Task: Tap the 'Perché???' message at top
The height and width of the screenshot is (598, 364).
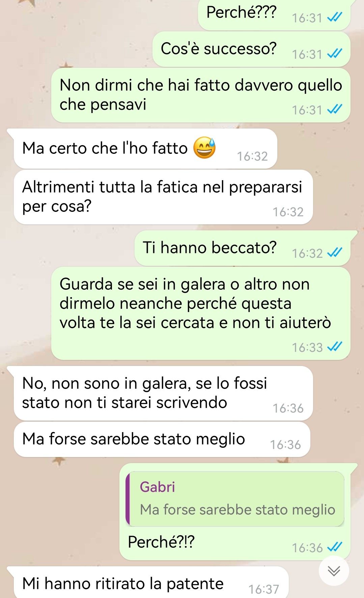Action: (274, 14)
